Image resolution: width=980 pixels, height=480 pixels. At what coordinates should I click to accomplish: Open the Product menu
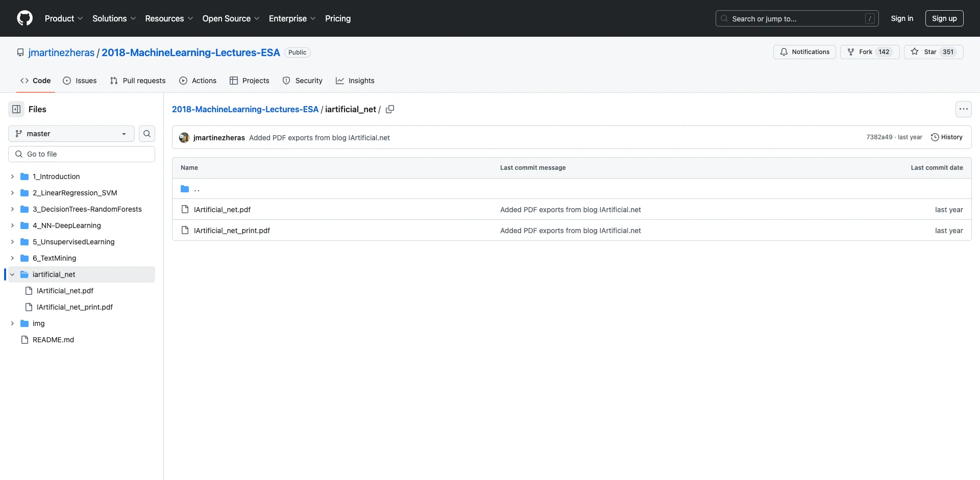click(x=64, y=18)
